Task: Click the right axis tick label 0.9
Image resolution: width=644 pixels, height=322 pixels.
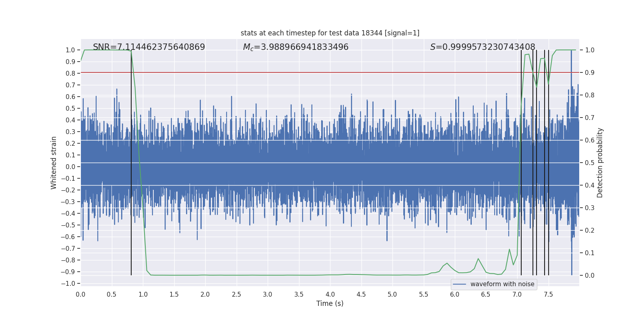Action: tap(590, 72)
